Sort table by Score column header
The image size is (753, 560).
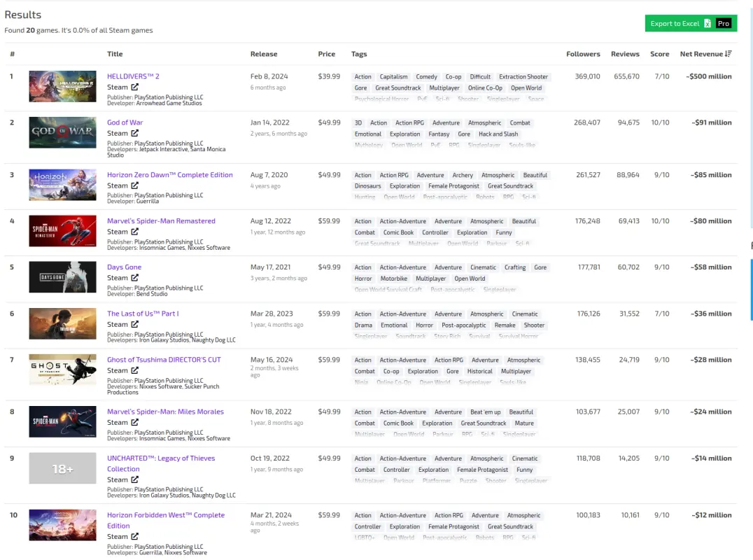(659, 54)
